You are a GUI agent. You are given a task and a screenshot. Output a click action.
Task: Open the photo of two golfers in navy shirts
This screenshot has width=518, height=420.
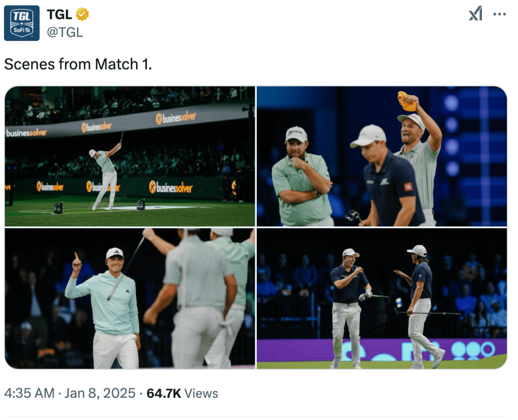coord(382,299)
